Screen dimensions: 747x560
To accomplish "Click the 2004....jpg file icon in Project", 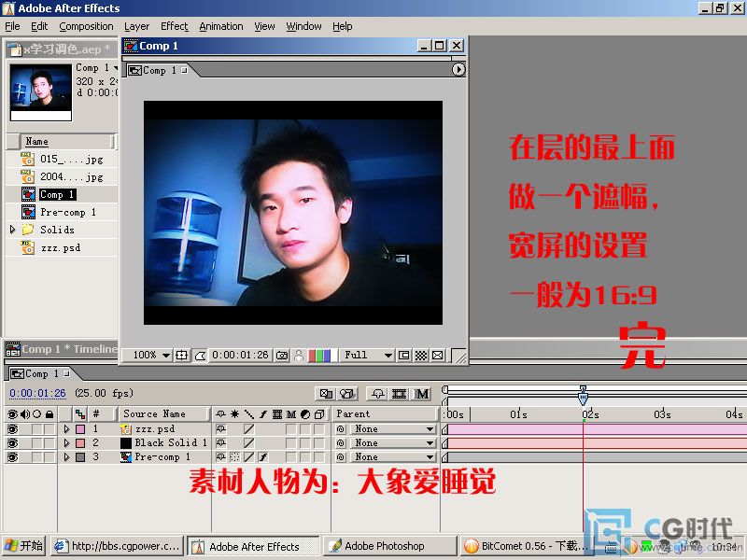I will [28, 176].
